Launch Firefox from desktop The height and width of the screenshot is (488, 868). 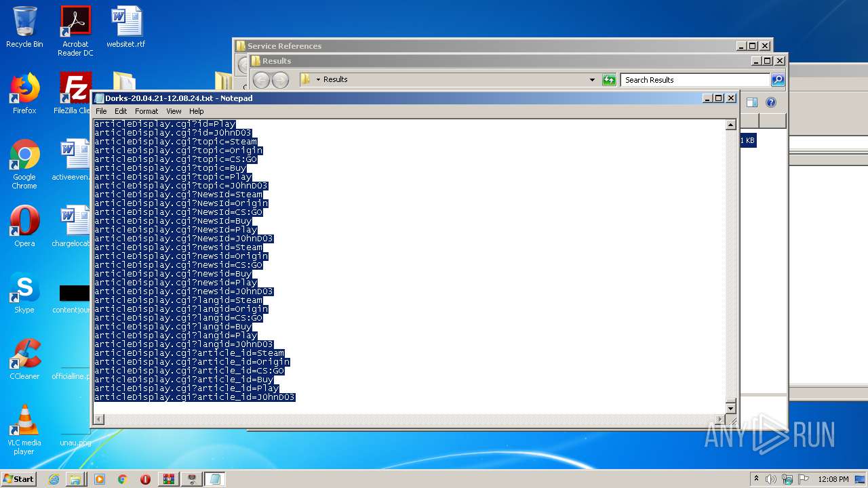tap(24, 94)
